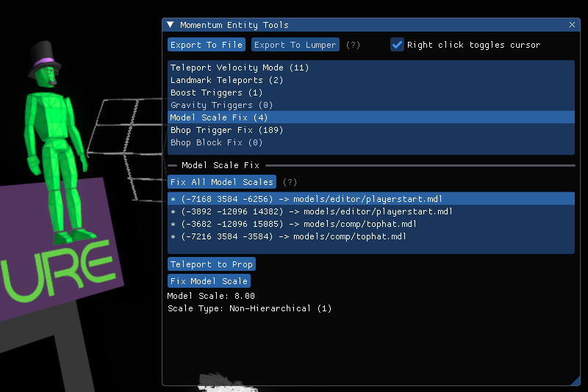Select Teleport Velocity Mode (11) entry
Viewport: 588px width, 392px height.
(240, 68)
